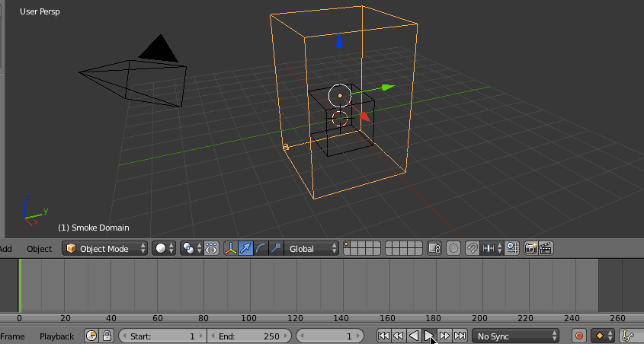Play the animation forward
The height and width of the screenshot is (344, 644).
(x=429, y=336)
